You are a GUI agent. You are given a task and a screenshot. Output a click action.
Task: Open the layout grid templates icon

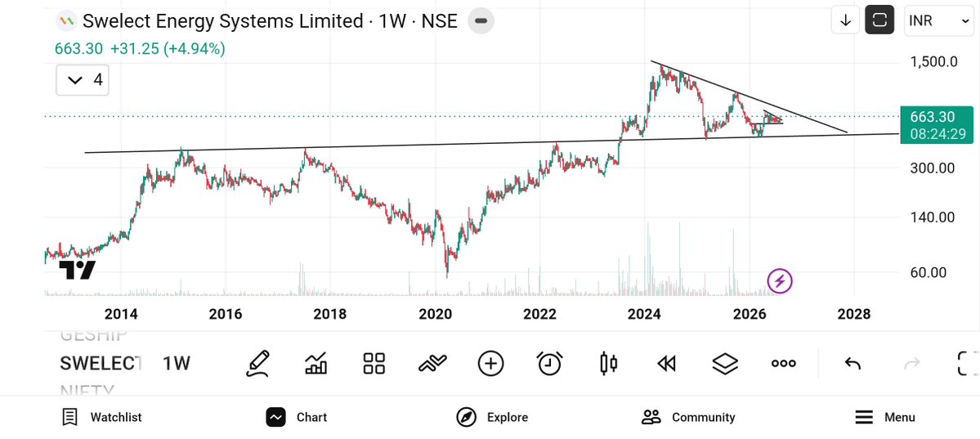point(374,363)
